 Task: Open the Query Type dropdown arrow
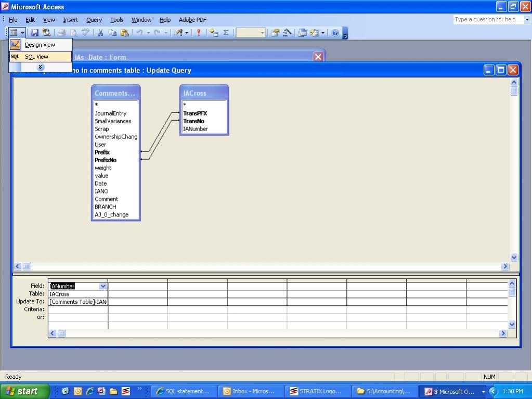pos(187,33)
